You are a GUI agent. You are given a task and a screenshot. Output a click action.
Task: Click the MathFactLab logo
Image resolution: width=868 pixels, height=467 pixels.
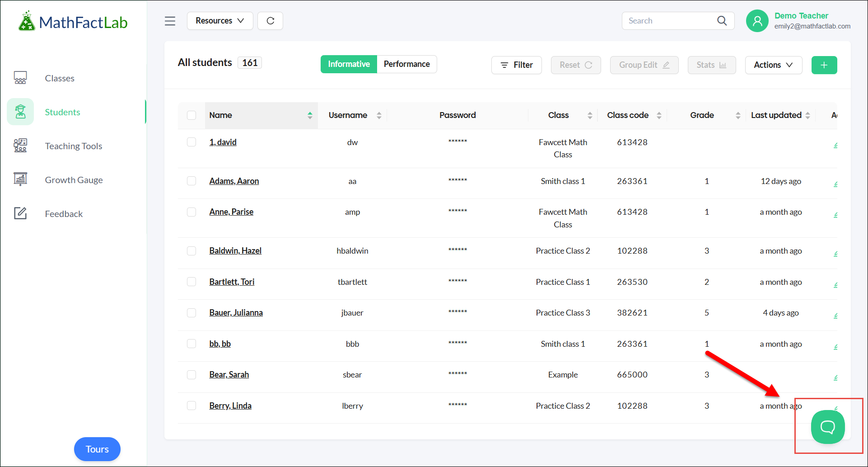coord(73,21)
